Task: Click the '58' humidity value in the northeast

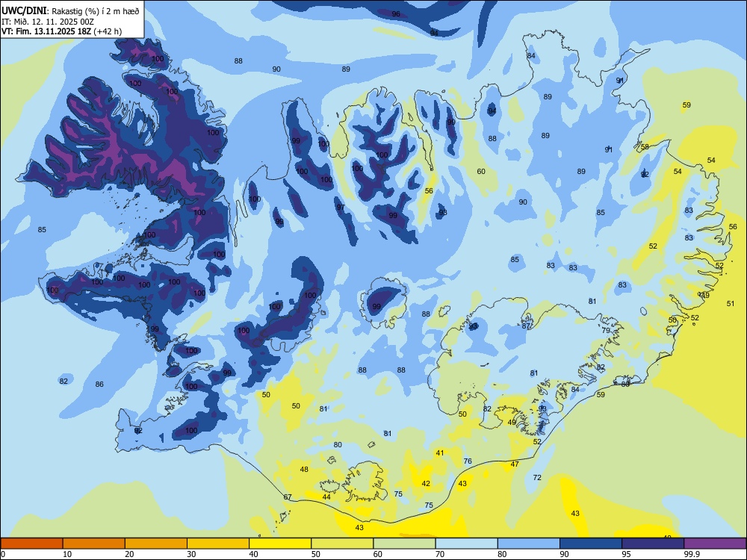Action: click(645, 146)
